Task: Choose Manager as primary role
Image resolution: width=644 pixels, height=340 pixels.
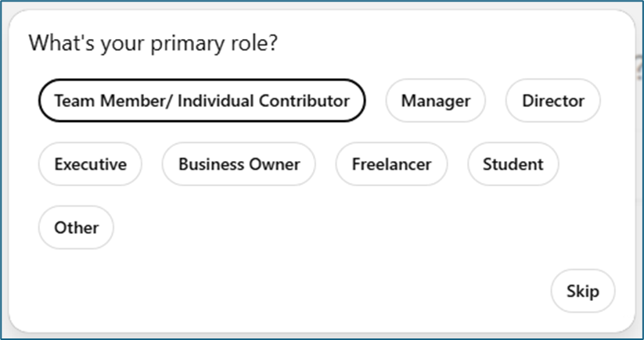Action: point(436,101)
